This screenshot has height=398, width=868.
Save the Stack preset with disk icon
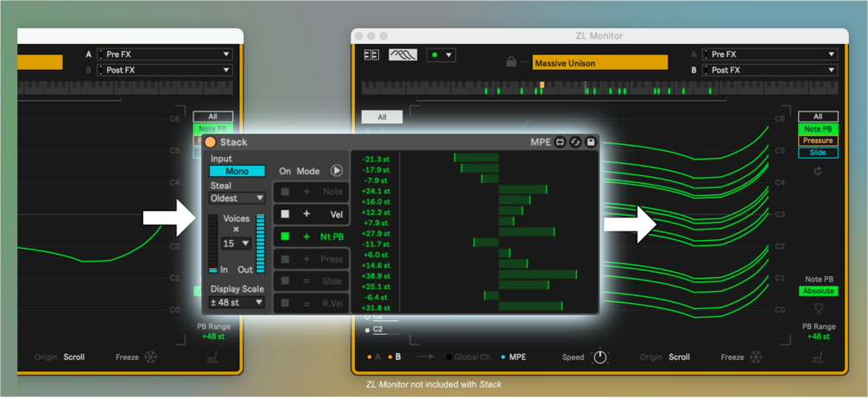pyautogui.click(x=591, y=142)
